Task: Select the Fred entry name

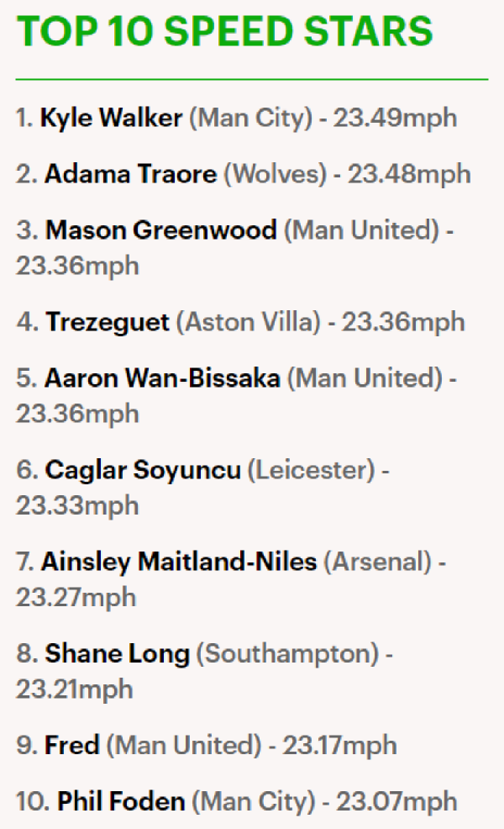Action: tap(72, 744)
